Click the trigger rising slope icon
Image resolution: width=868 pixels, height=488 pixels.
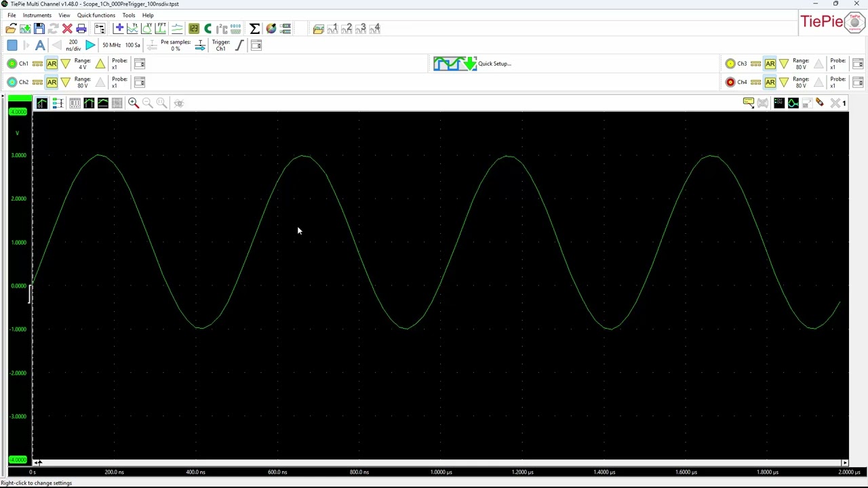coord(239,45)
